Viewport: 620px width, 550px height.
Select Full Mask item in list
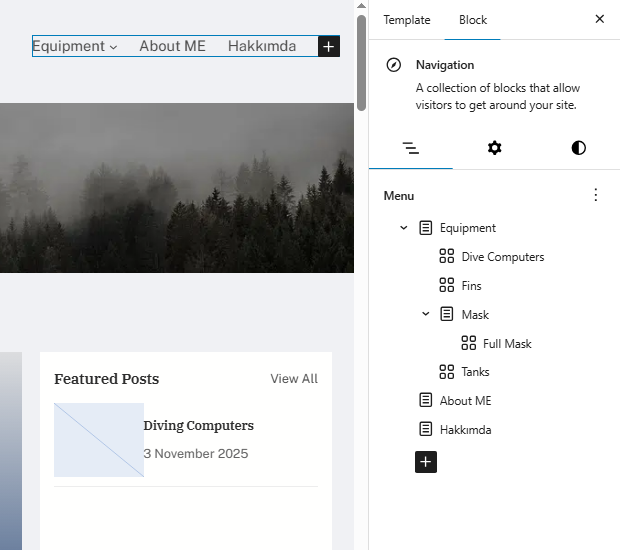coord(507,343)
